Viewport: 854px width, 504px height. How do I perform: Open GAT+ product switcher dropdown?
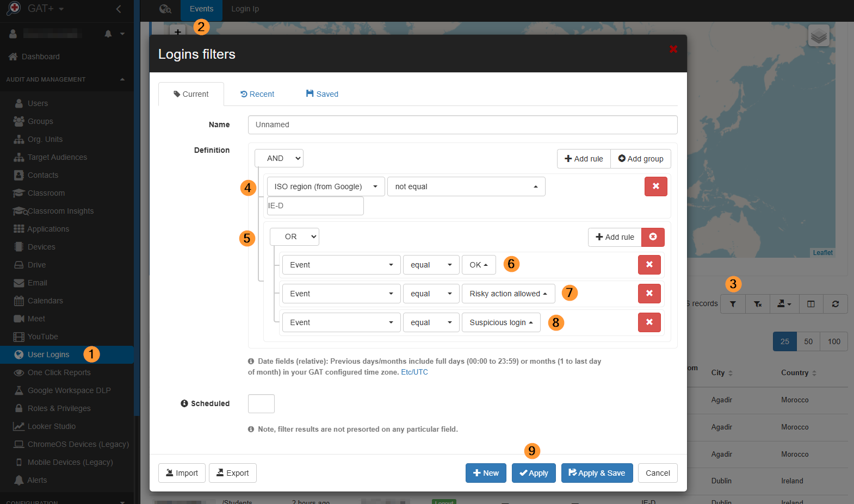tap(46, 9)
